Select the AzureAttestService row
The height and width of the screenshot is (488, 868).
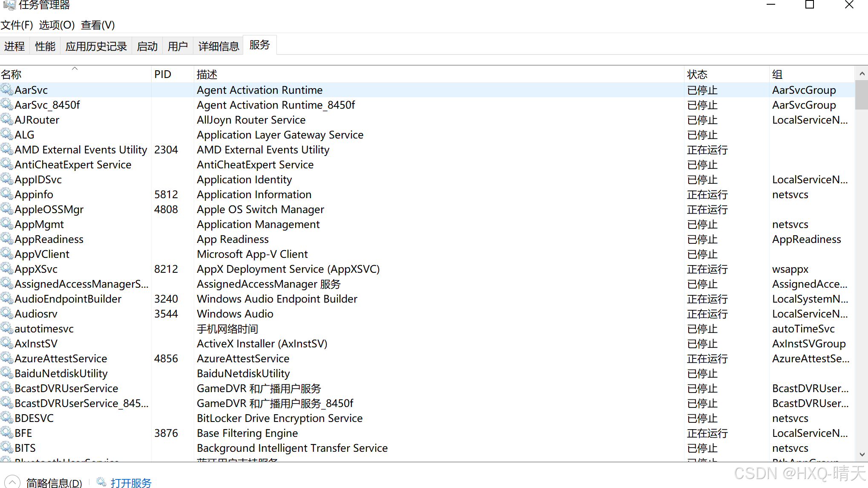(x=60, y=358)
